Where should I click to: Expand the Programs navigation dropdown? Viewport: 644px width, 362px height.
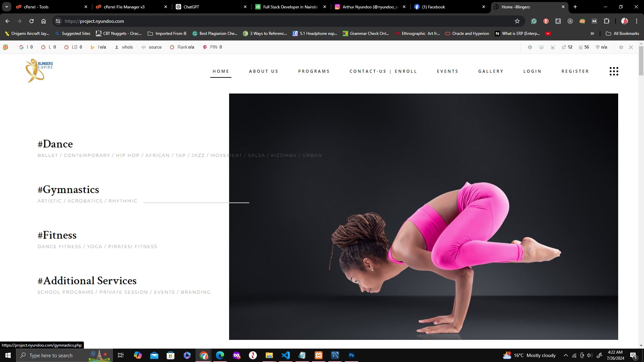click(x=314, y=71)
